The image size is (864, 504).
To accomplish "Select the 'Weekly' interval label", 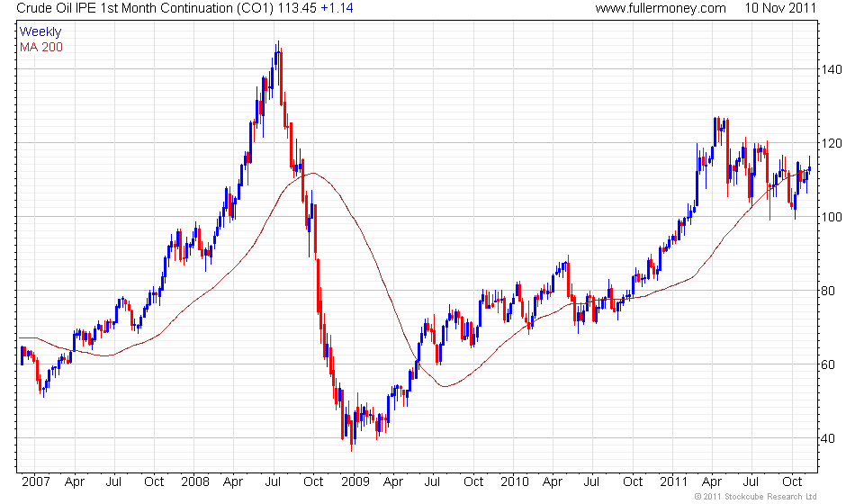I will coord(40,31).
